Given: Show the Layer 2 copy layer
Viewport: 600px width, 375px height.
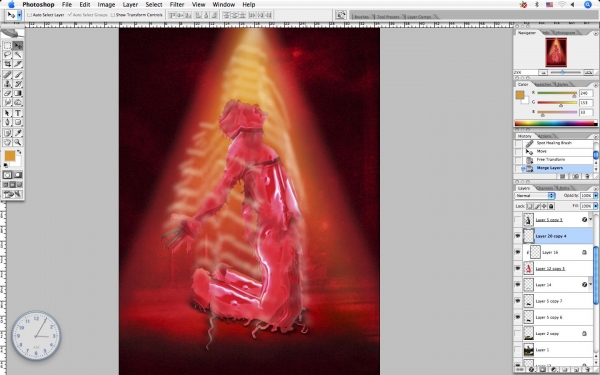Looking at the screenshot, I should pos(518,334).
